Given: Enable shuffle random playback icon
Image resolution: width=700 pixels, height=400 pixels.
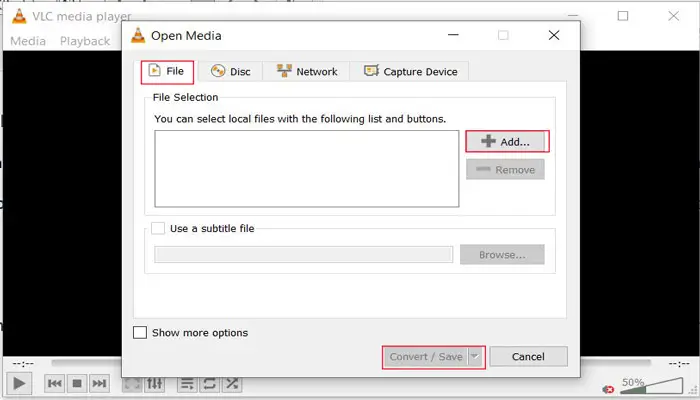Looking at the screenshot, I should tap(232, 383).
